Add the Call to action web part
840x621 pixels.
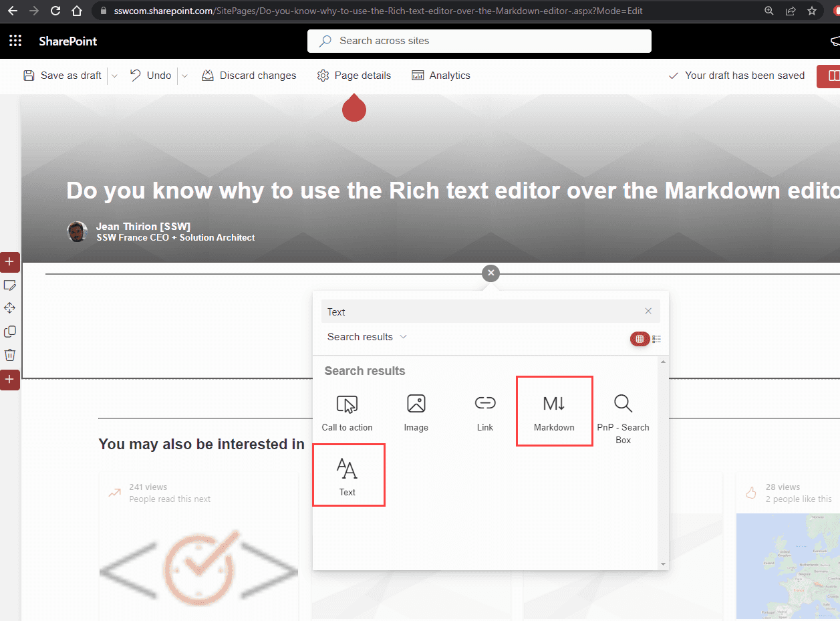347,412
